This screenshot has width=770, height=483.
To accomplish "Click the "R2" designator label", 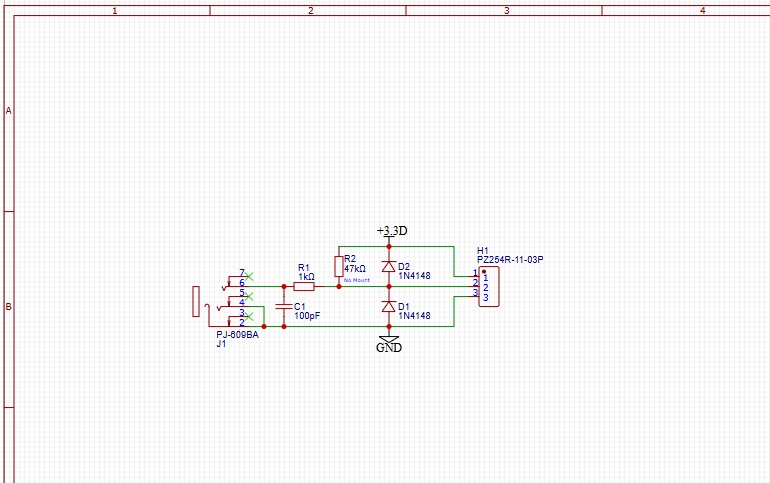I will tap(350, 259).
